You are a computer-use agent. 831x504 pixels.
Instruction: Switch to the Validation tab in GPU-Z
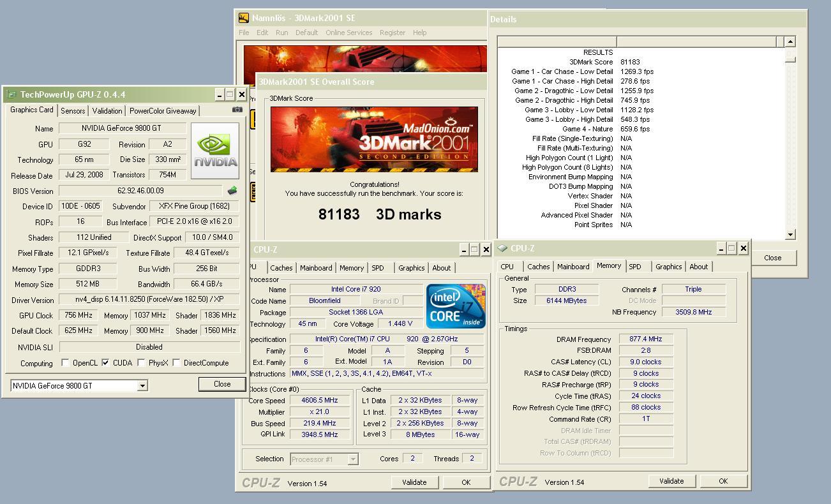coord(107,111)
